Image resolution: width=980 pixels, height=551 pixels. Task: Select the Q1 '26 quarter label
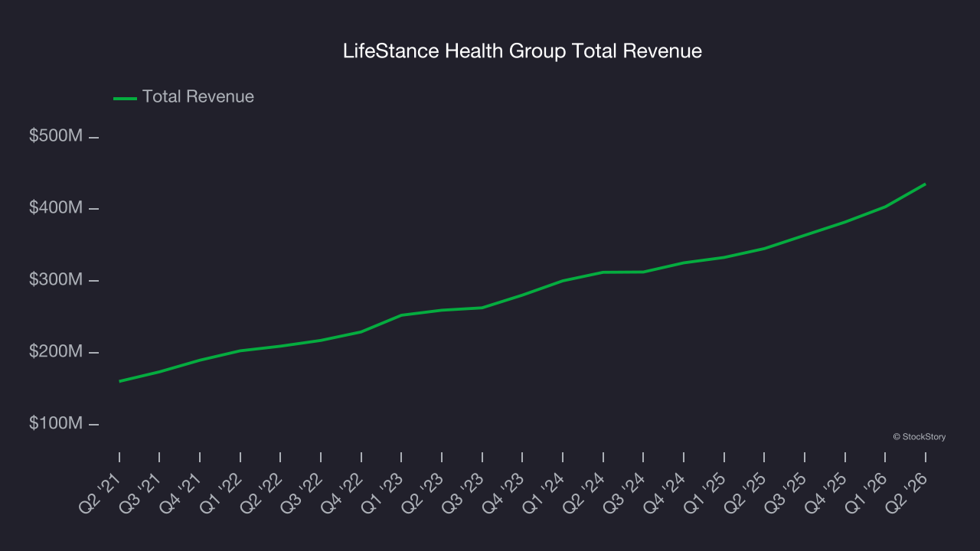coord(867,492)
